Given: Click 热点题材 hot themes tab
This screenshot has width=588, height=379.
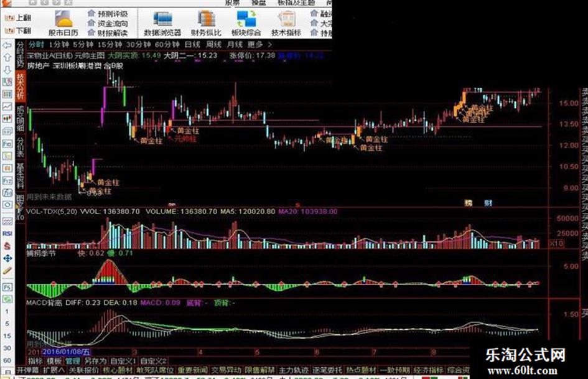Looking at the screenshot, I should pos(361,370).
